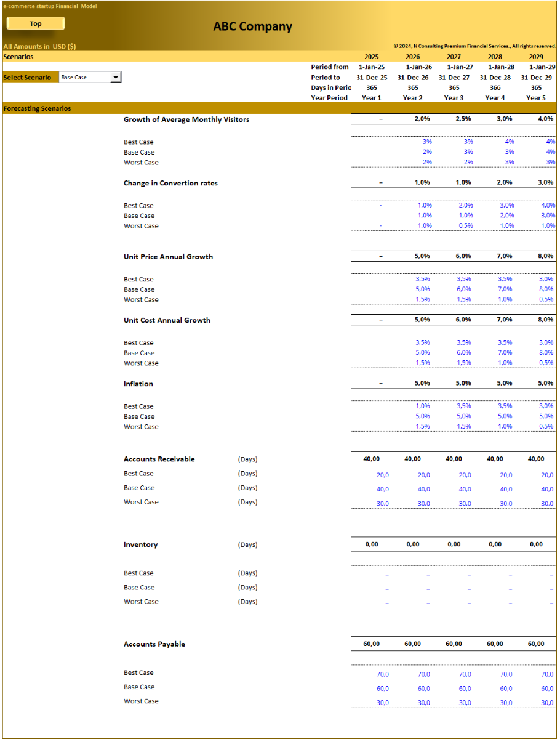Image resolution: width=560 pixels, height=739 pixels.
Task: Select Conversion rates summary 2029 value 3,0%
Action: [545, 183]
